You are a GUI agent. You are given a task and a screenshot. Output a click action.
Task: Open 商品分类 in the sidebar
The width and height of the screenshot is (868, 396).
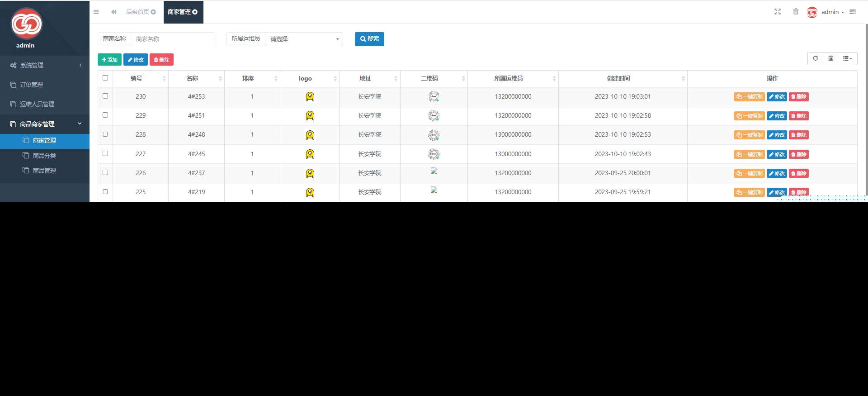[44, 156]
